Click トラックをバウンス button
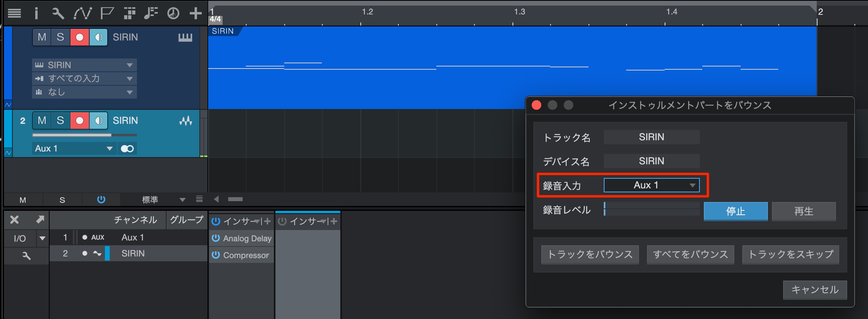The image size is (868, 319). click(x=590, y=254)
